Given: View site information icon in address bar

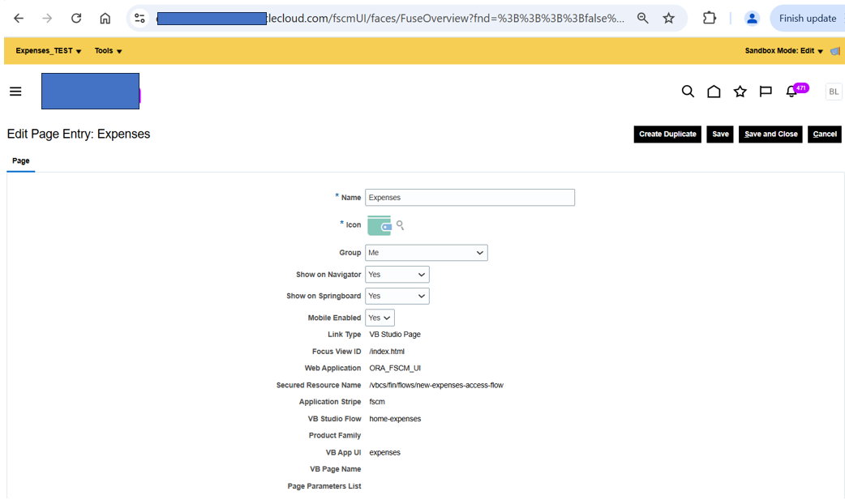Looking at the screenshot, I should (139, 19).
